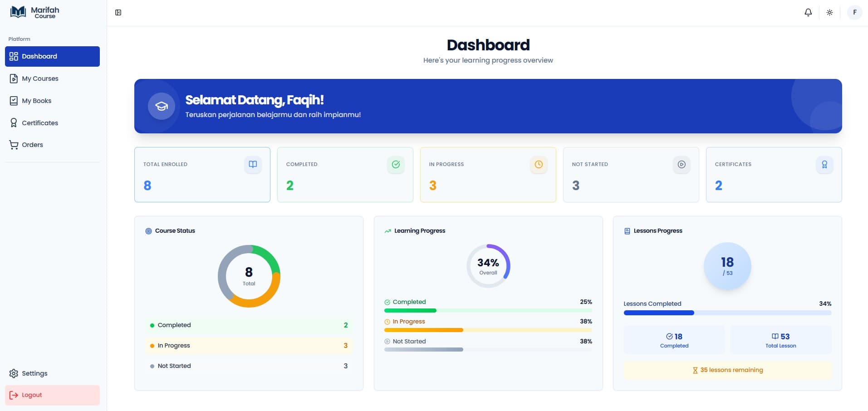Select the Completed row in Course Status
This screenshot has height=411, width=868.
pyautogui.click(x=249, y=325)
